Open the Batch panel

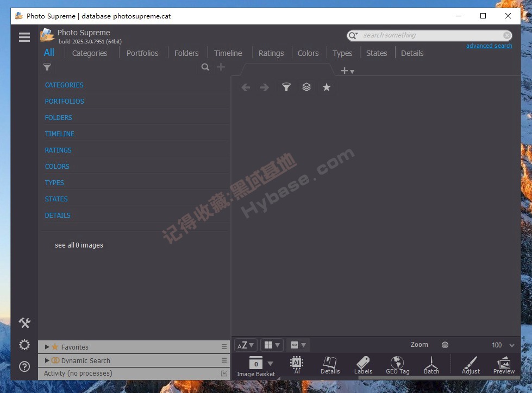[431, 365]
